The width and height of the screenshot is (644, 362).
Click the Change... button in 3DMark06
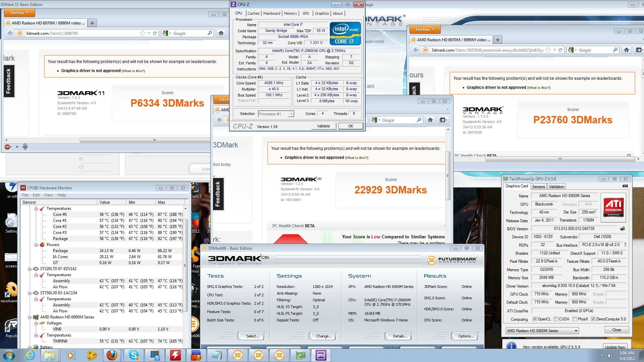tap(324, 336)
